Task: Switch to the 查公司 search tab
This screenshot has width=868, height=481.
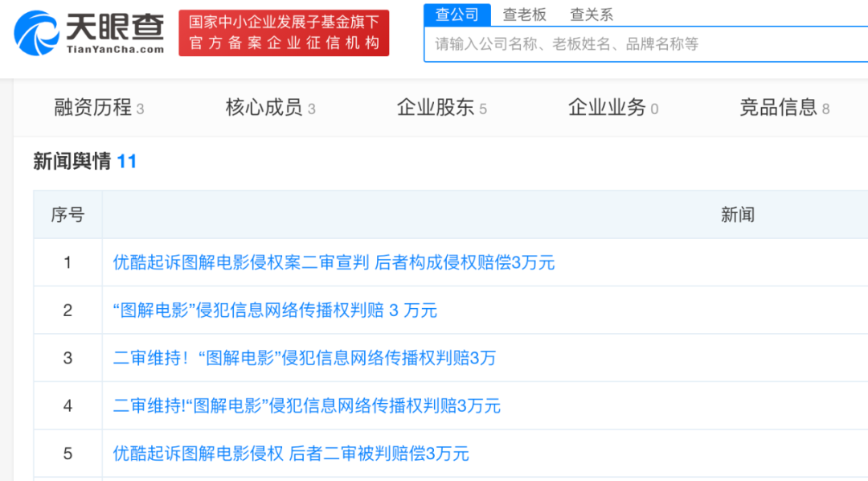Action: (x=457, y=14)
